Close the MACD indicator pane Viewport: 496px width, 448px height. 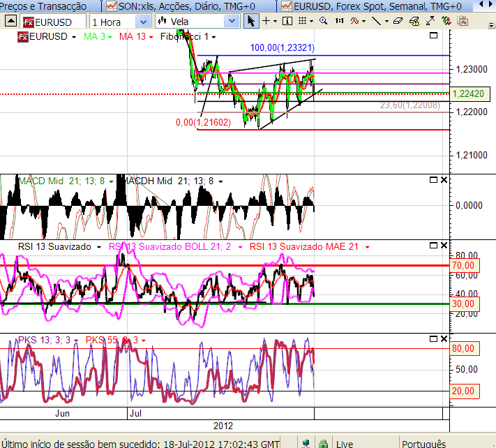(x=444, y=180)
